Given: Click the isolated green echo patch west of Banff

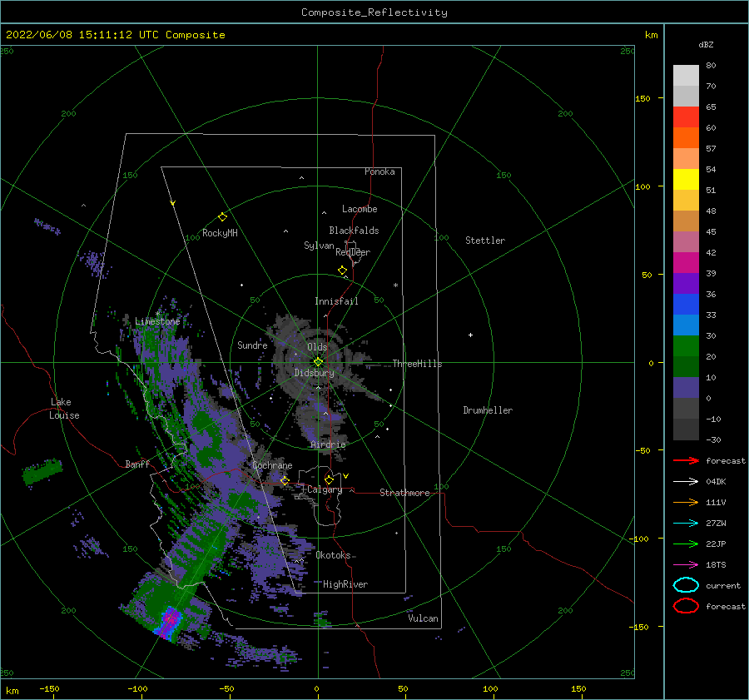Looking at the screenshot, I should click(x=42, y=471).
